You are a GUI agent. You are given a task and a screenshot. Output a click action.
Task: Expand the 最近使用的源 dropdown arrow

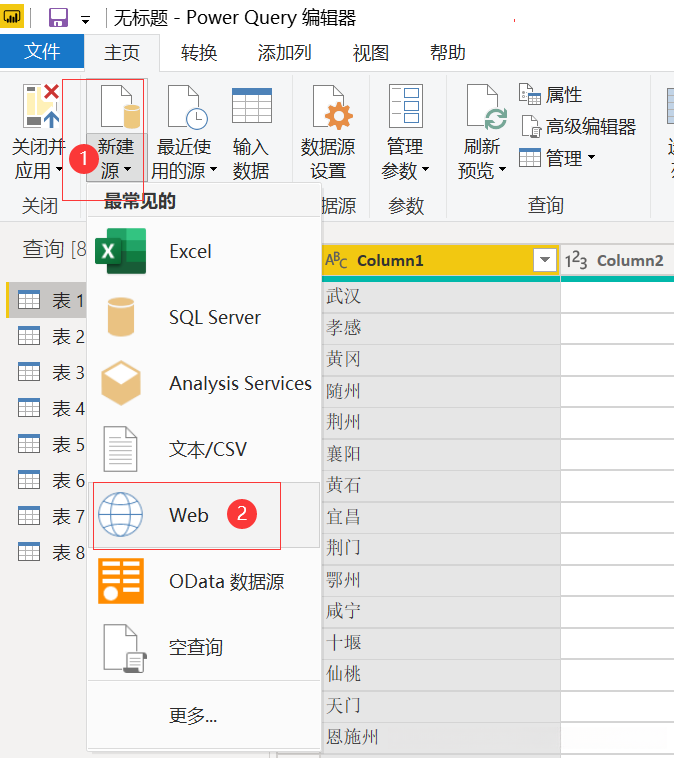(213, 169)
